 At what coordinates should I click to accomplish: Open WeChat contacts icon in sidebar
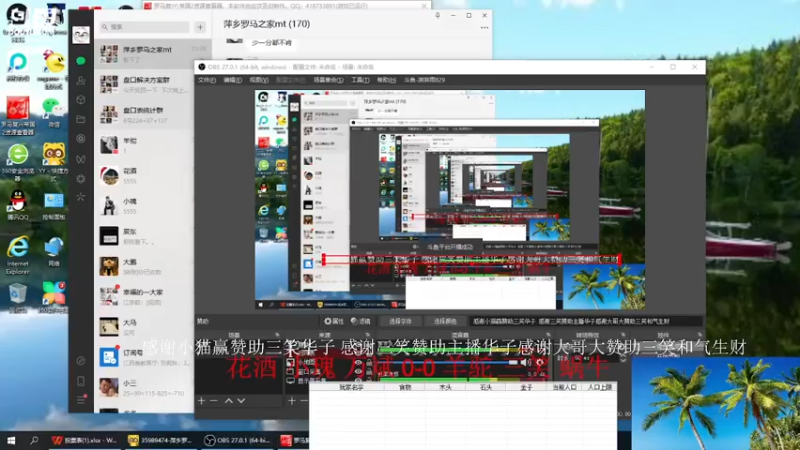coord(81,80)
